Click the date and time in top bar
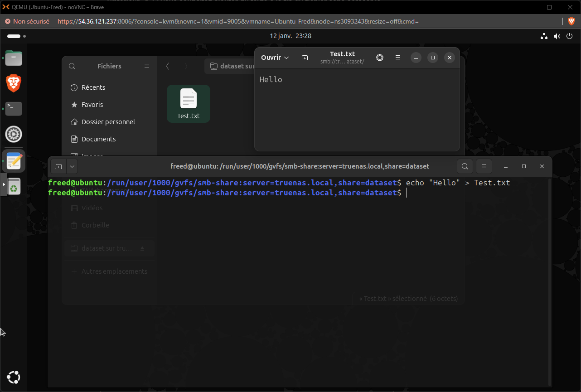Viewport: 581px width, 392px height. pyautogui.click(x=290, y=36)
